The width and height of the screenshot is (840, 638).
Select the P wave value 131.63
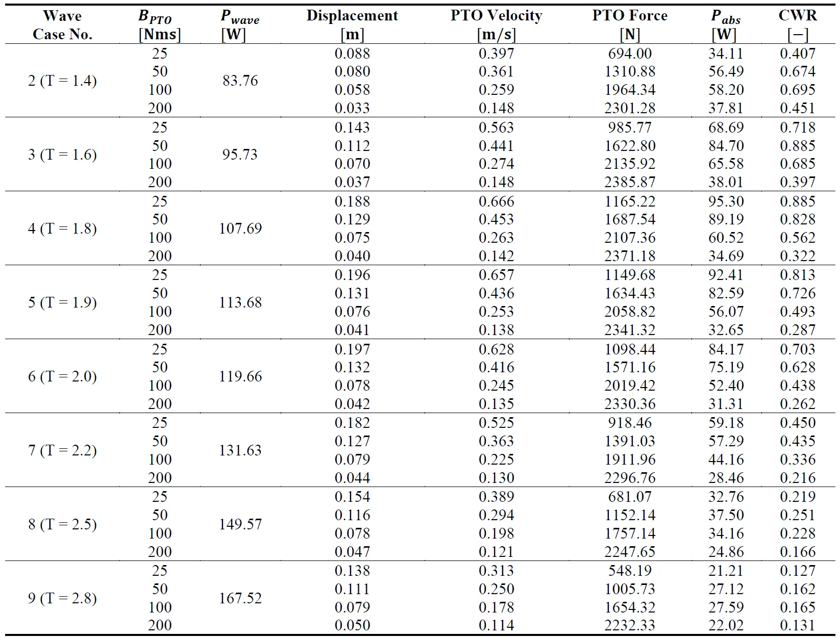pos(240,450)
